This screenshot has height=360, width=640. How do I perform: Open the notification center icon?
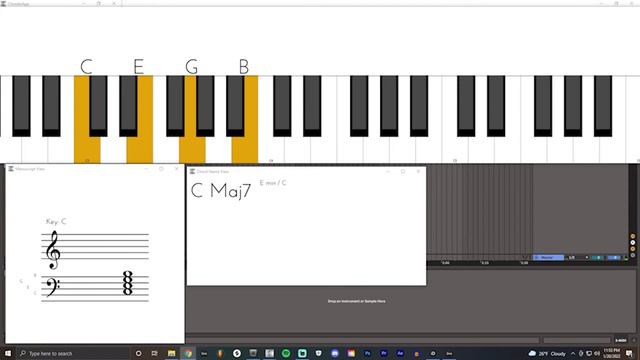tap(629, 353)
